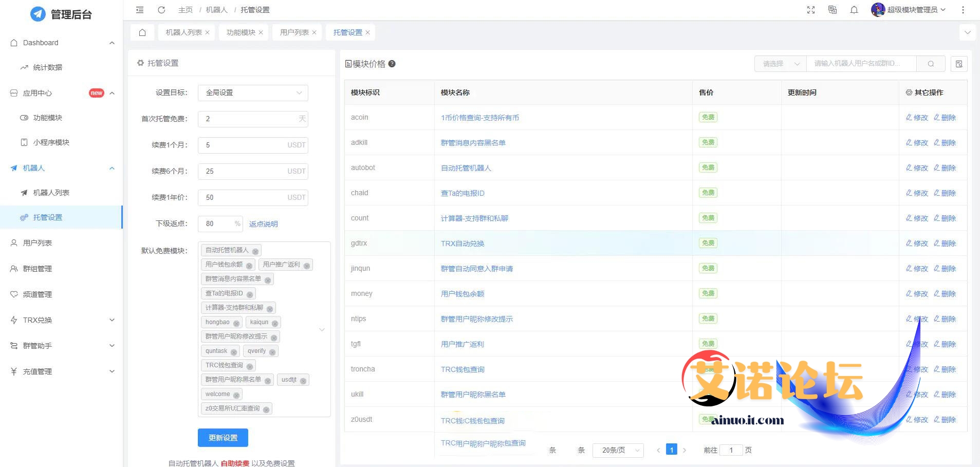Viewport: 980px width, 467px height.
Task: Open the TRX自动兑换 module link
Action: [463, 244]
